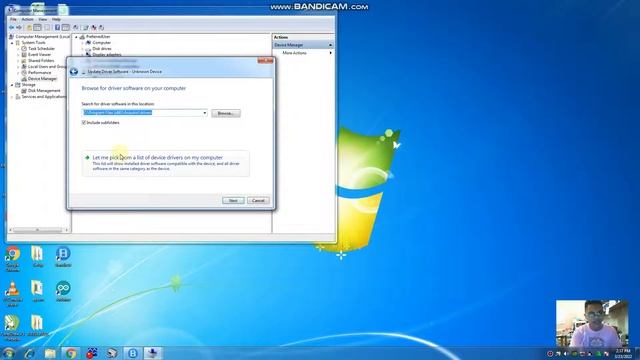Open the Bandicam desktop shortcut

pyautogui.click(x=63, y=257)
